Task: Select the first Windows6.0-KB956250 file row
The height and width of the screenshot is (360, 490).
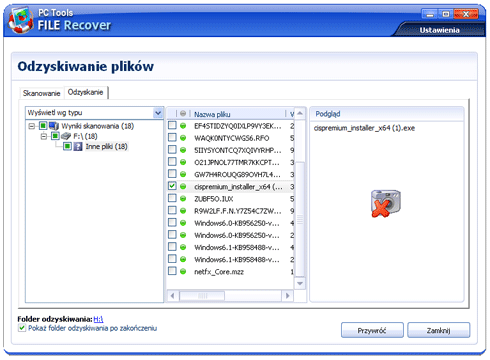Action: [x=231, y=223]
